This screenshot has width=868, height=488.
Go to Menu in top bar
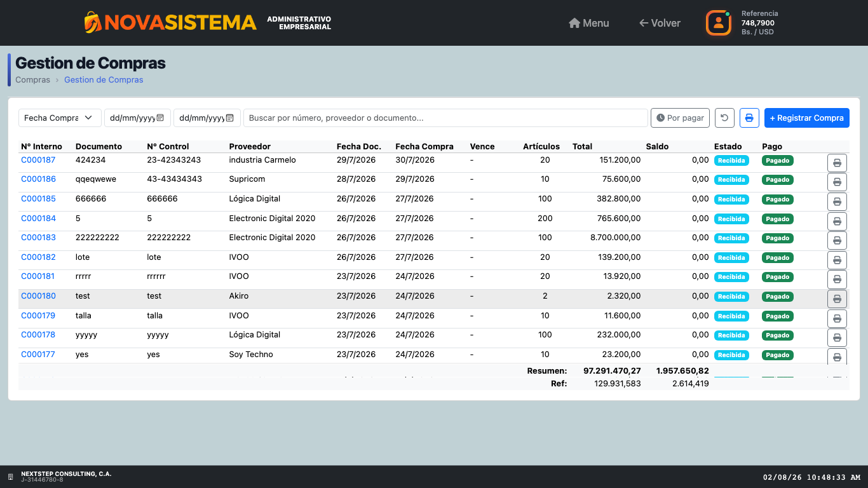[x=589, y=23]
